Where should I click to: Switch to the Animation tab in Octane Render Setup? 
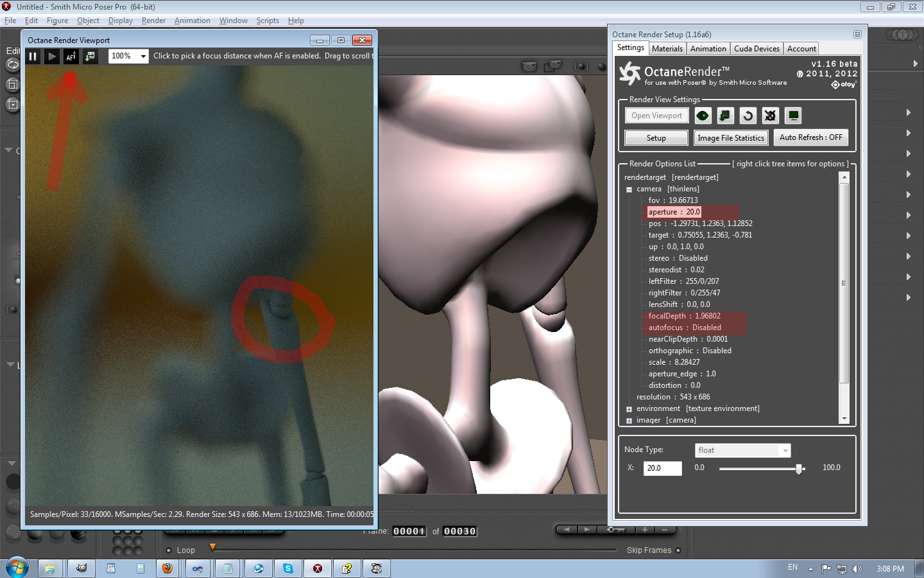point(708,49)
